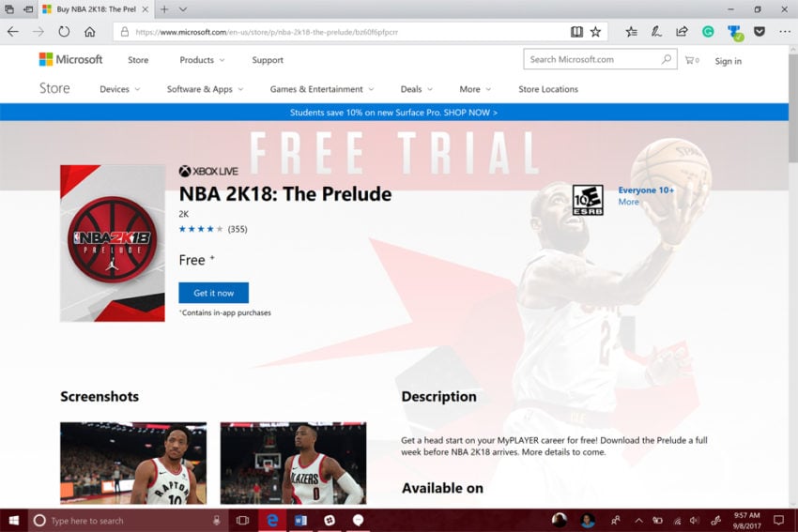Show hidden system tray icons
The image size is (798, 532).
point(638,521)
